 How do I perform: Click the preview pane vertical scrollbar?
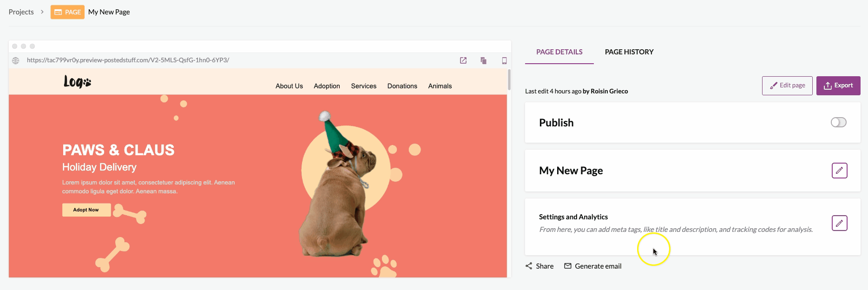[509, 79]
